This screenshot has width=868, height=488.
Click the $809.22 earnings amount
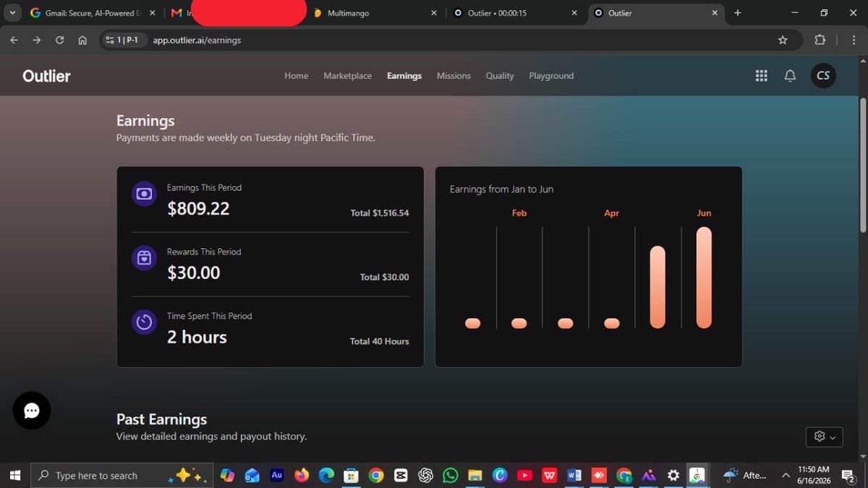point(198,209)
